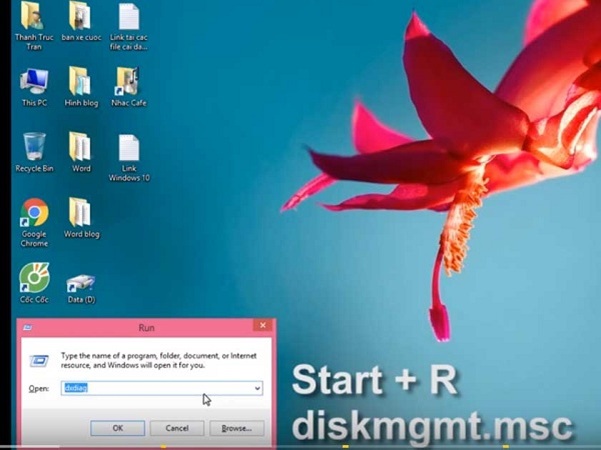This screenshot has width=601, height=450.
Task: Expand the Open combo box history arrow
Action: [258, 388]
